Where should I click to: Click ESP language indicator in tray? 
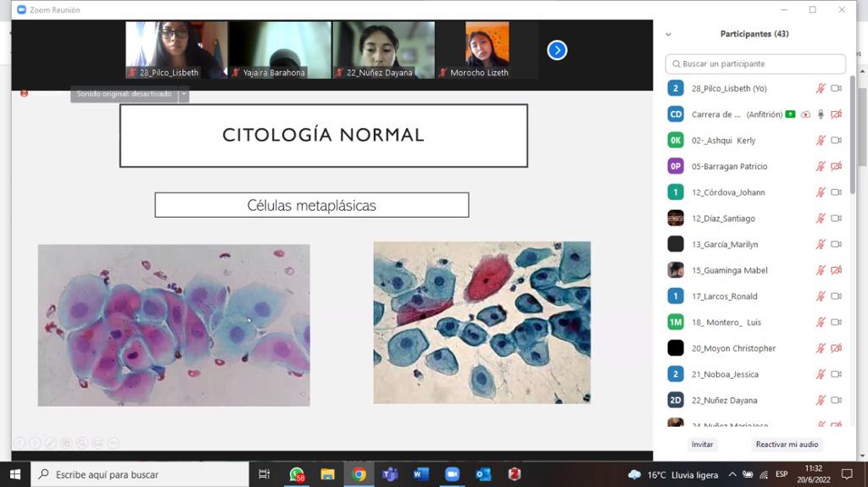point(781,474)
